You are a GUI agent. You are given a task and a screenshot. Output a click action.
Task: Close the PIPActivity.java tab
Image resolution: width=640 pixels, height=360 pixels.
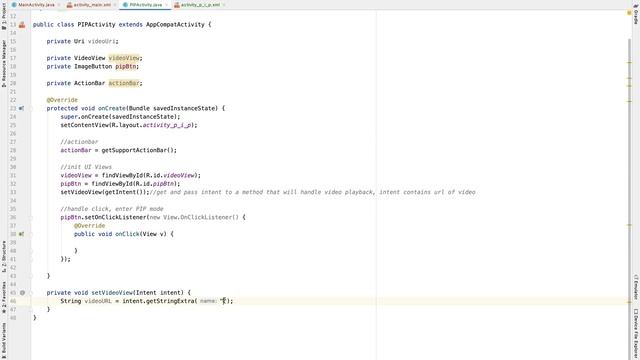click(167, 5)
